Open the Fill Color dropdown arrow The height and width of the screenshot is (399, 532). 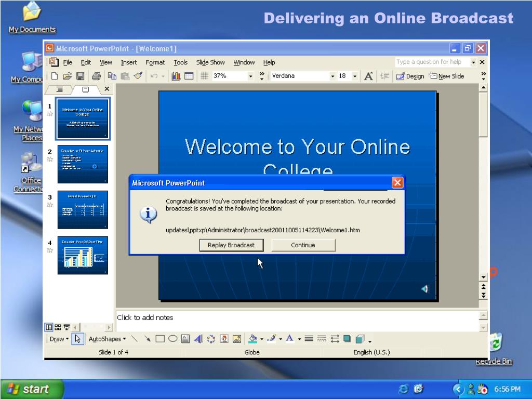point(262,339)
